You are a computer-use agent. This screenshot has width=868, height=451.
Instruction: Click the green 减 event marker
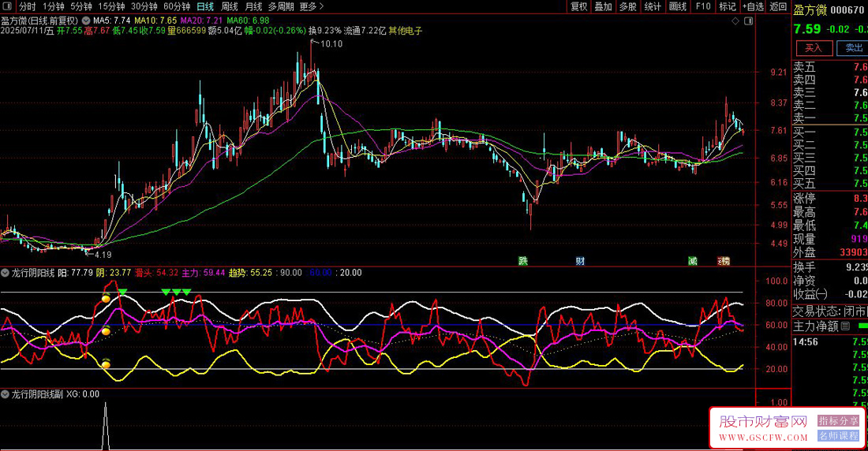pos(693,261)
